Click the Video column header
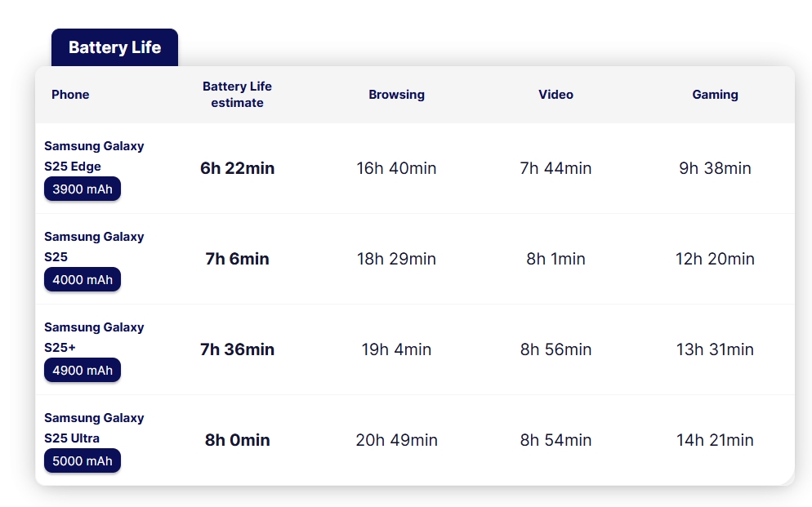Viewport: 812px width, 507px height. [555, 95]
